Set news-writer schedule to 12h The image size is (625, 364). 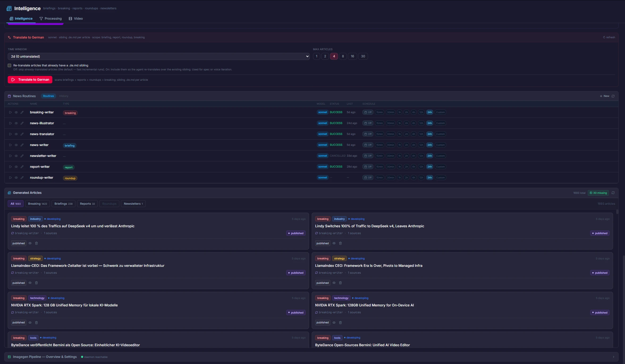click(421, 145)
